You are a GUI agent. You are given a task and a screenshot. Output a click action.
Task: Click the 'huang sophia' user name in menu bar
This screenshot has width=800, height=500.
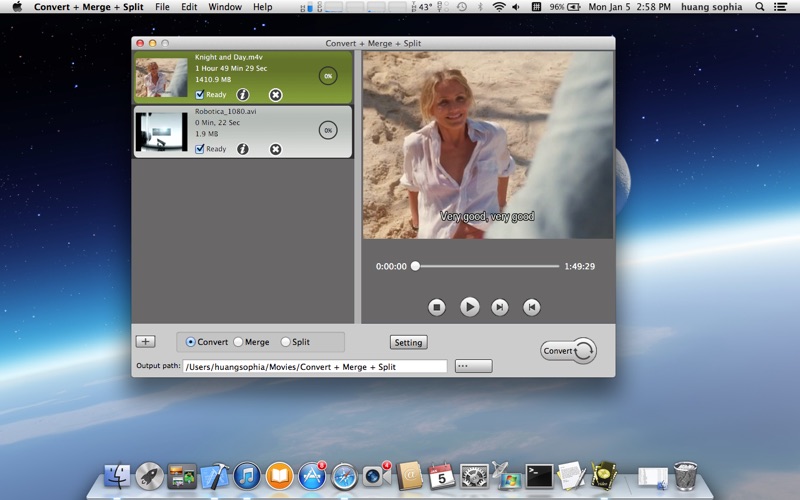(x=711, y=7)
